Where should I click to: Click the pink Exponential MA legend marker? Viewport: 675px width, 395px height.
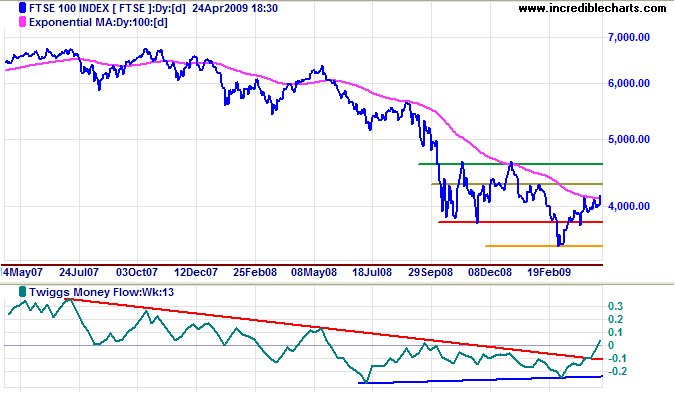[x=22, y=22]
